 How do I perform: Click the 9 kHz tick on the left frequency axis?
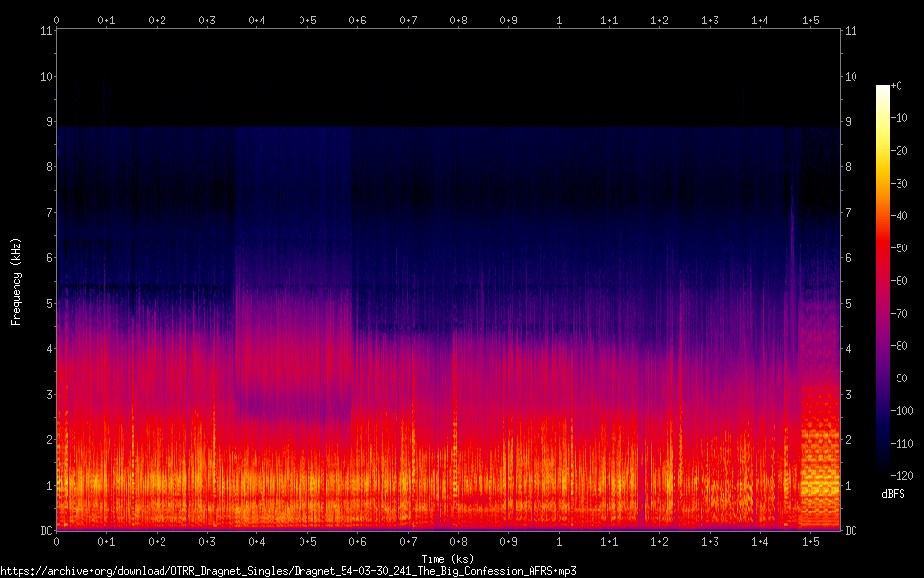tap(46, 122)
